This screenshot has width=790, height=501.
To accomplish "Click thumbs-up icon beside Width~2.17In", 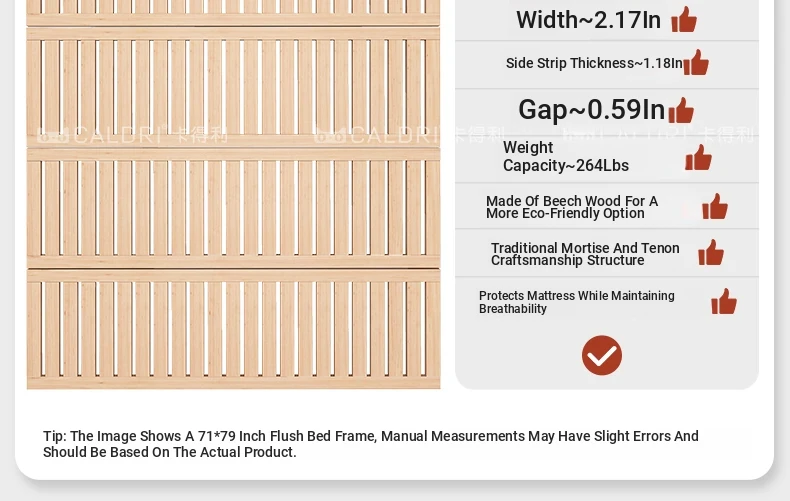I will pos(684,19).
